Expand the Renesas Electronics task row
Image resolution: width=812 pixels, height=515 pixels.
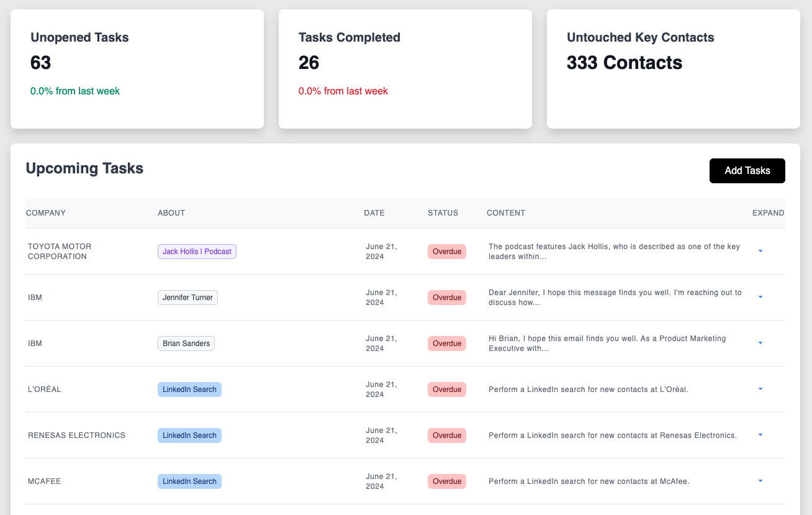point(760,435)
